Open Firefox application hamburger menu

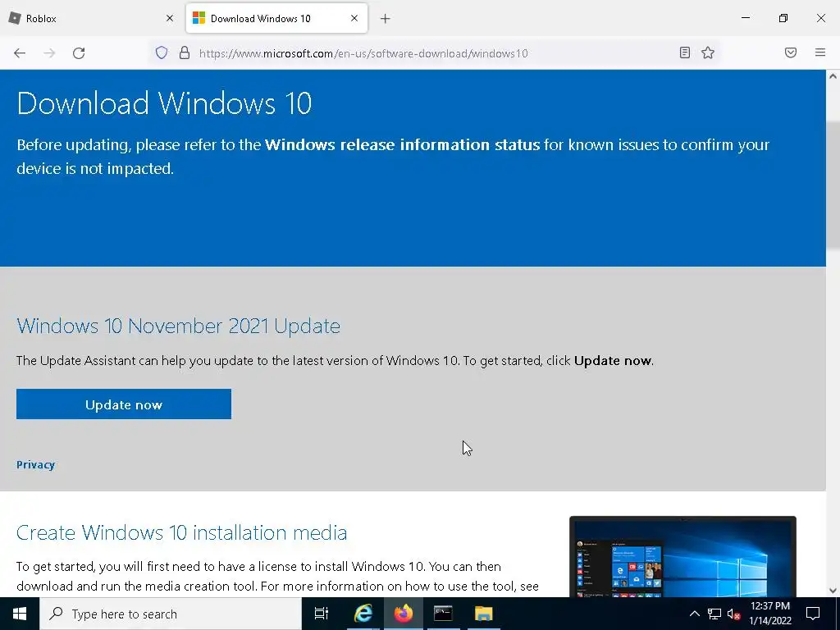(820, 52)
